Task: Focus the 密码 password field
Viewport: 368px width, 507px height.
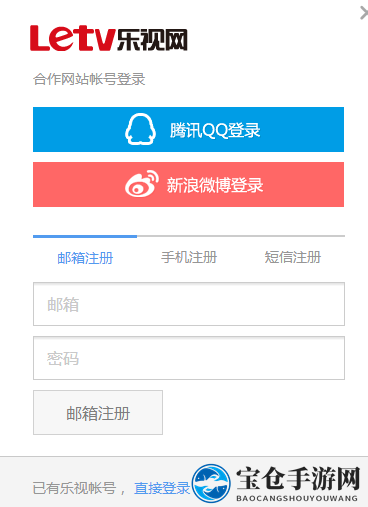Action: click(x=189, y=358)
